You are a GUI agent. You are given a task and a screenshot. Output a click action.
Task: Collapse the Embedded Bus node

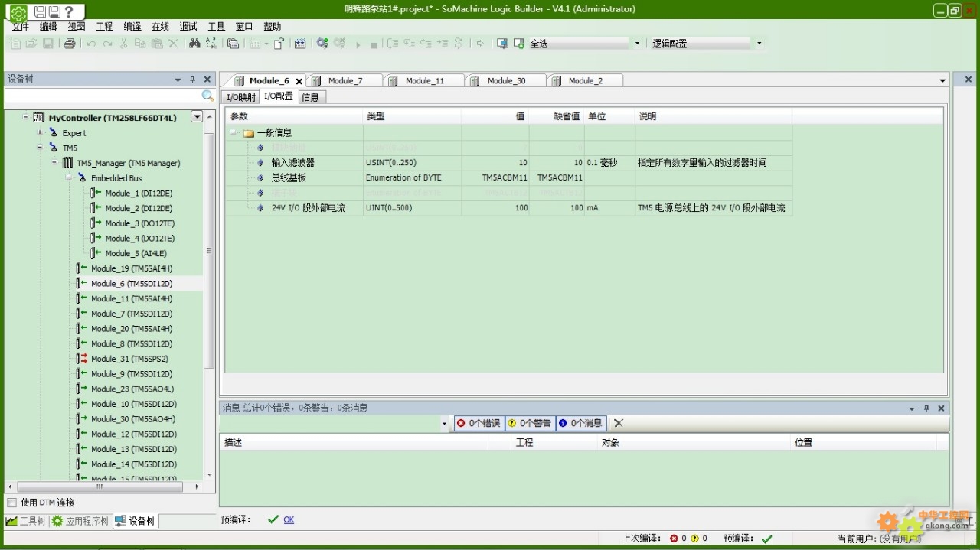68,178
